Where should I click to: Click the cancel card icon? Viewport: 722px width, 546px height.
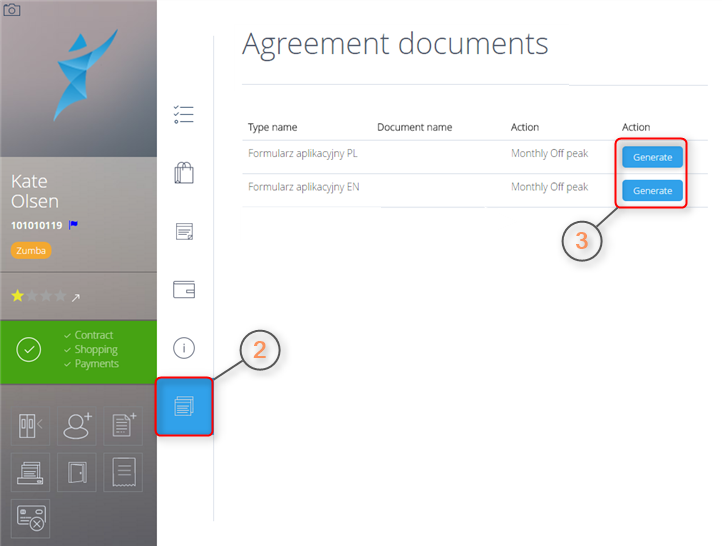[30, 519]
